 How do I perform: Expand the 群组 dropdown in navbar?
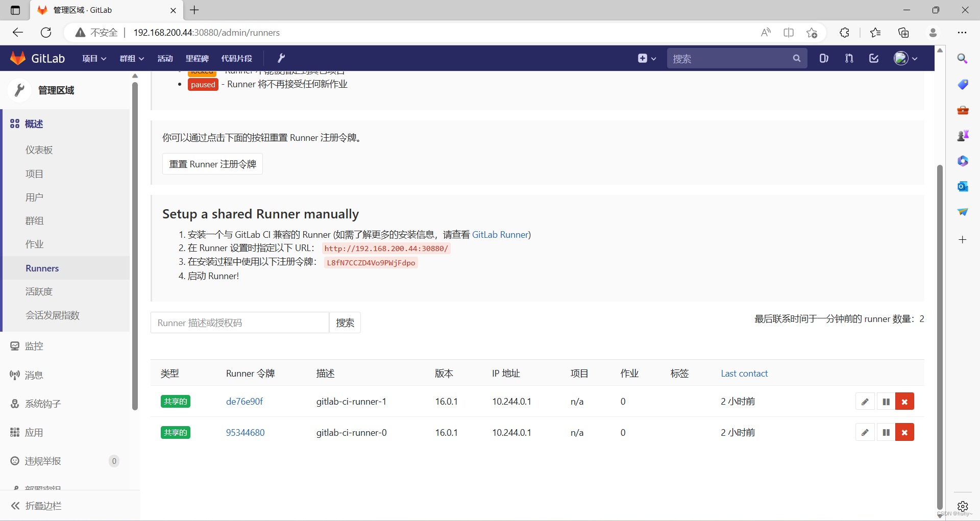click(132, 59)
